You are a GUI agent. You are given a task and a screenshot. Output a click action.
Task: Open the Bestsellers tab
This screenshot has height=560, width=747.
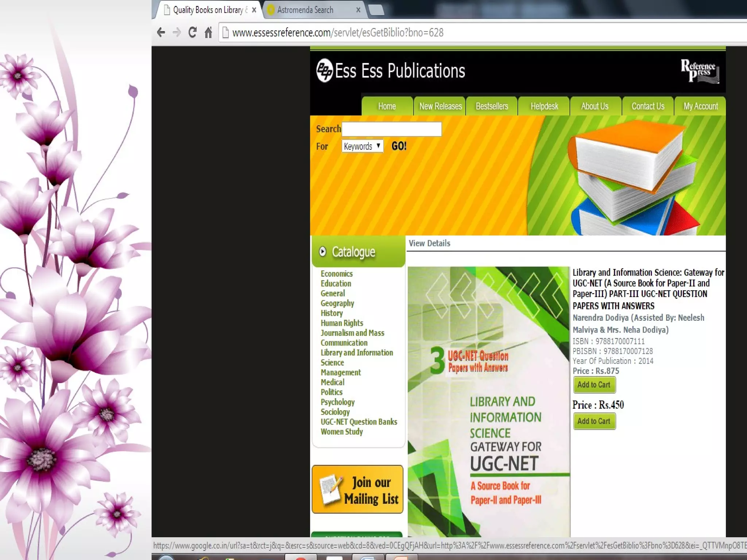point(492,106)
